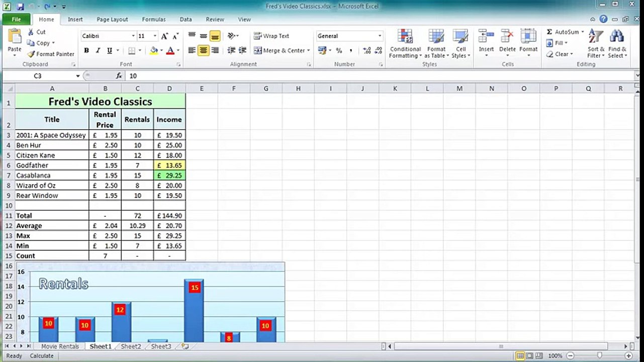Open the borders dropdown arrow

coord(140,50)
